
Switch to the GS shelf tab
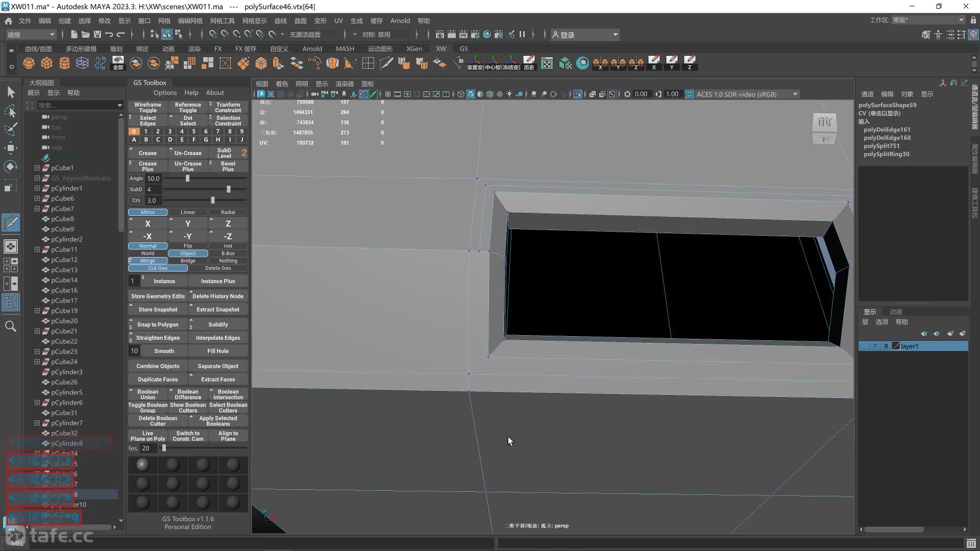pos(463,48)
